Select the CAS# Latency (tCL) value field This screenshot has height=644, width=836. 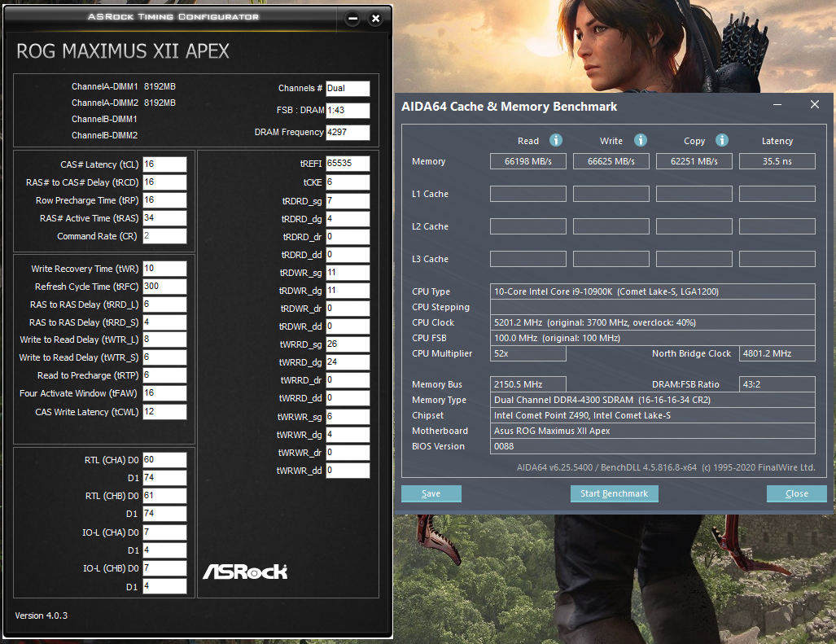point(164,164)
